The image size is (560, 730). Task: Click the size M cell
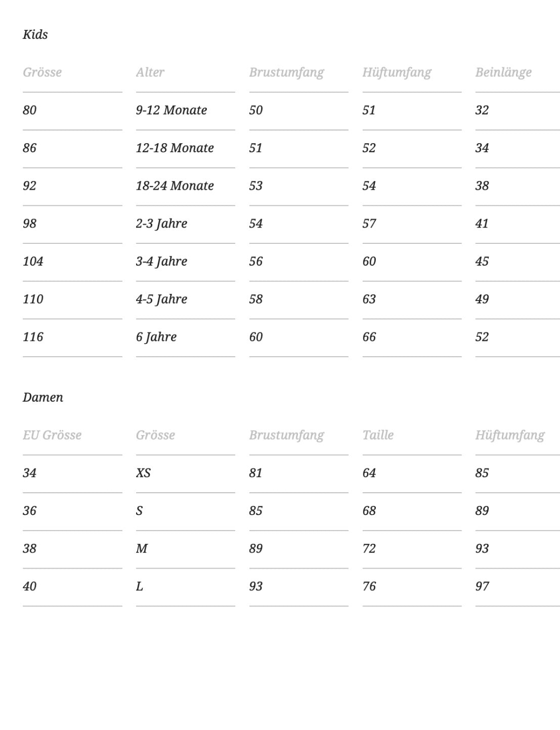142,548
